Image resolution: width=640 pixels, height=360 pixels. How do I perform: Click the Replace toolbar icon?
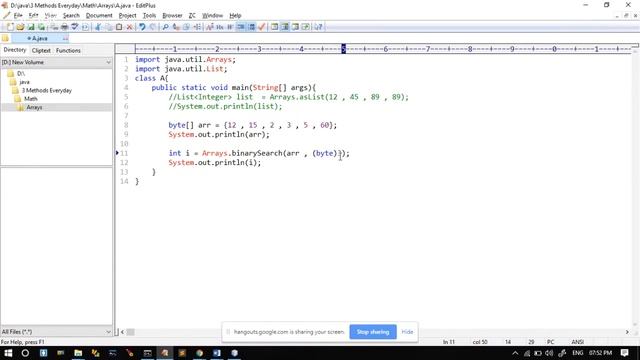point(176,27)
